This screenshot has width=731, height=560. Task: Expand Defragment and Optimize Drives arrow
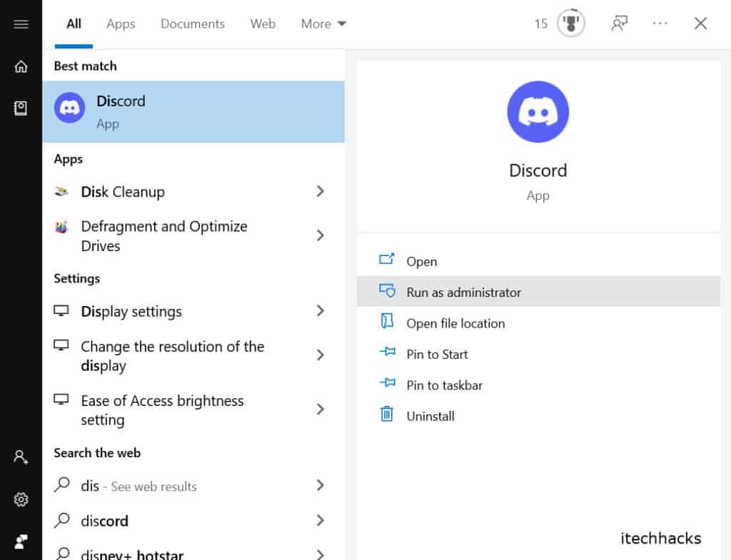(320, 235)
